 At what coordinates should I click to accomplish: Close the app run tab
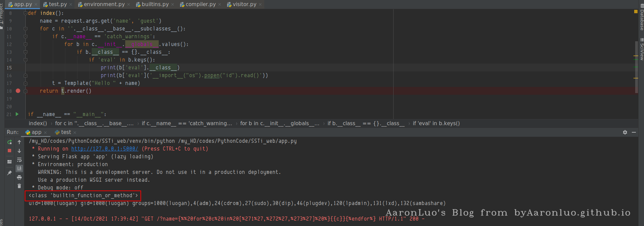[45, 132]
